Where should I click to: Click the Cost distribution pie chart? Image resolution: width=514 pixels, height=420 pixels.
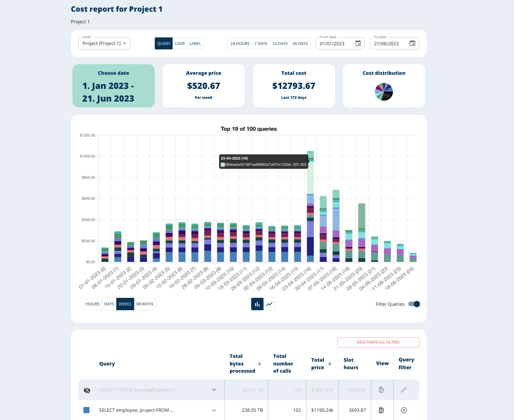[384, 92]
